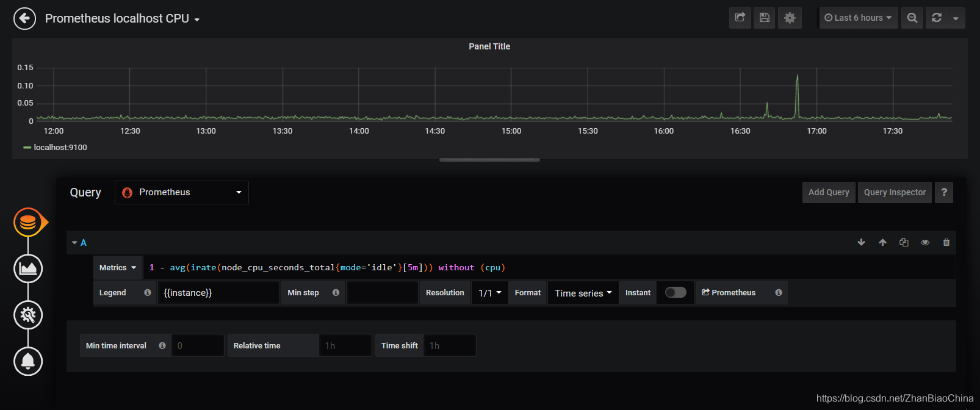
Task: Show the Min step info icon
Action: point(336,293)
